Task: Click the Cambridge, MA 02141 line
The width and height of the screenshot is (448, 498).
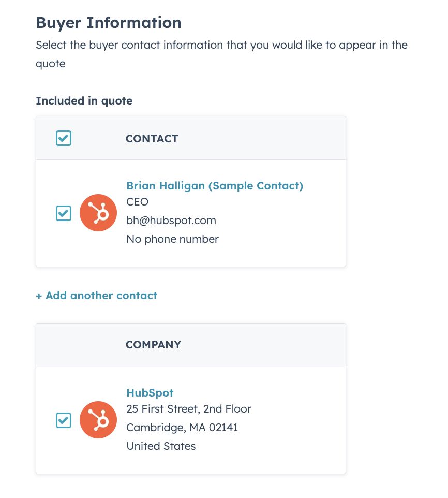Action: (182, 428)
